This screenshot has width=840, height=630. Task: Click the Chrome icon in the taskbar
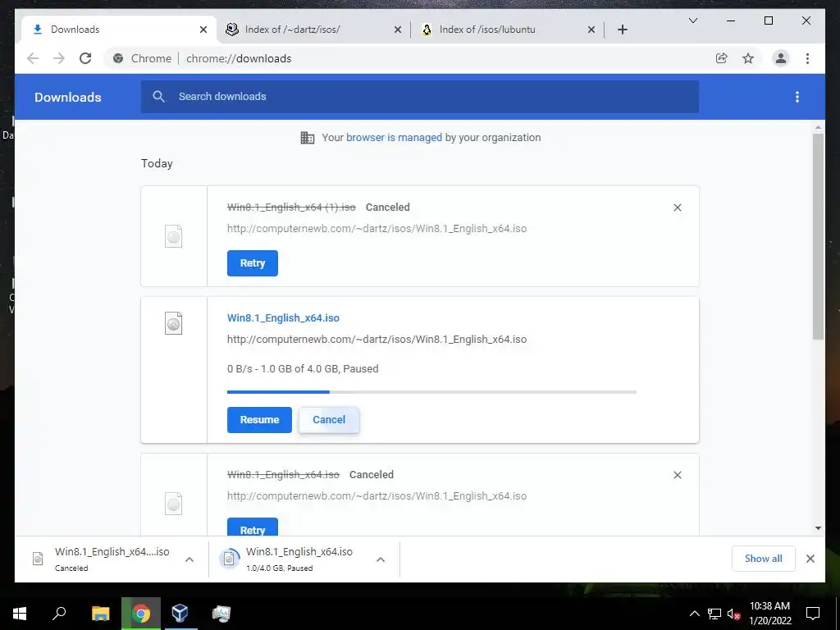pos(141,614)
